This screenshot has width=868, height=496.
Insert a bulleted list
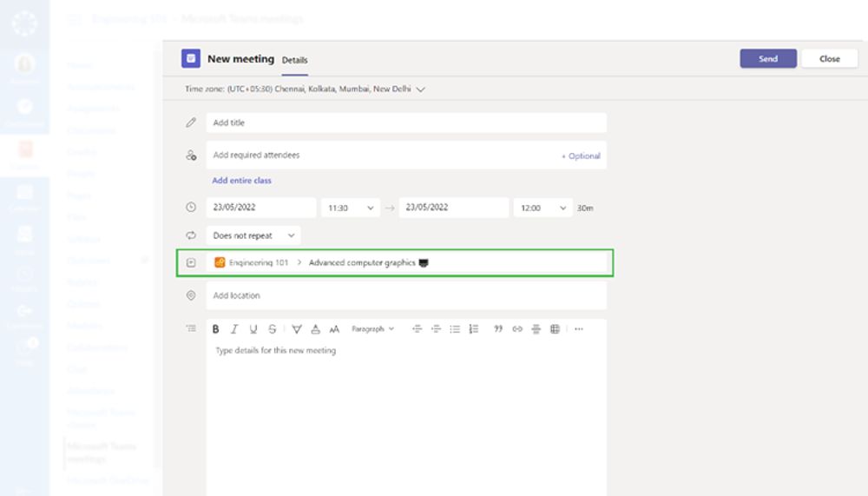click(455, 329)
